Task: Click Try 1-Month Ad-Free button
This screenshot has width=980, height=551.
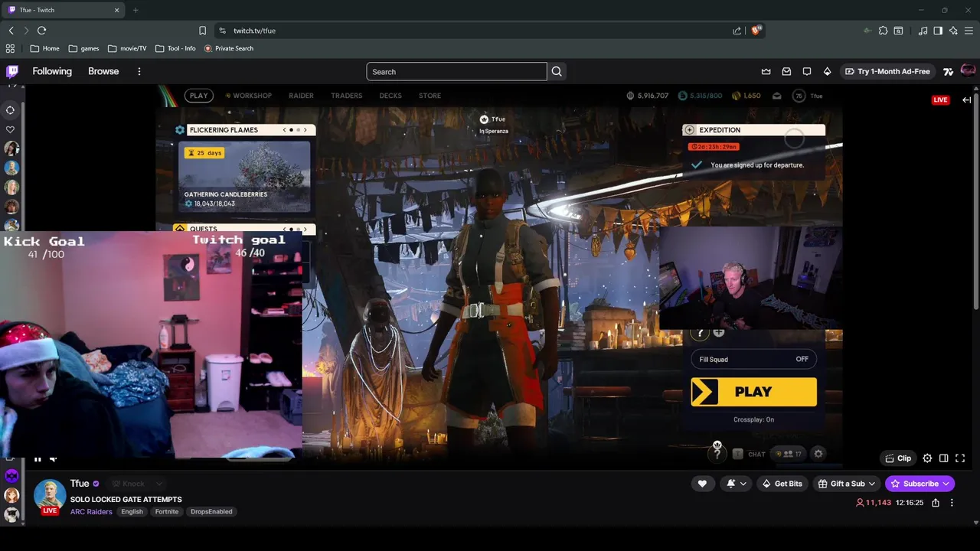Action: 887,71
